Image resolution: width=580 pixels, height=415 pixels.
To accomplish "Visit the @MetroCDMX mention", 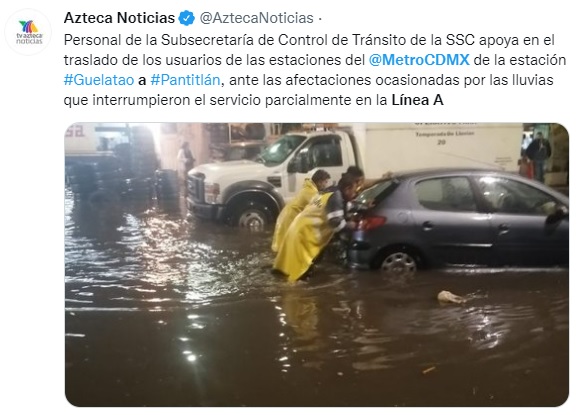I will point(419,60).
